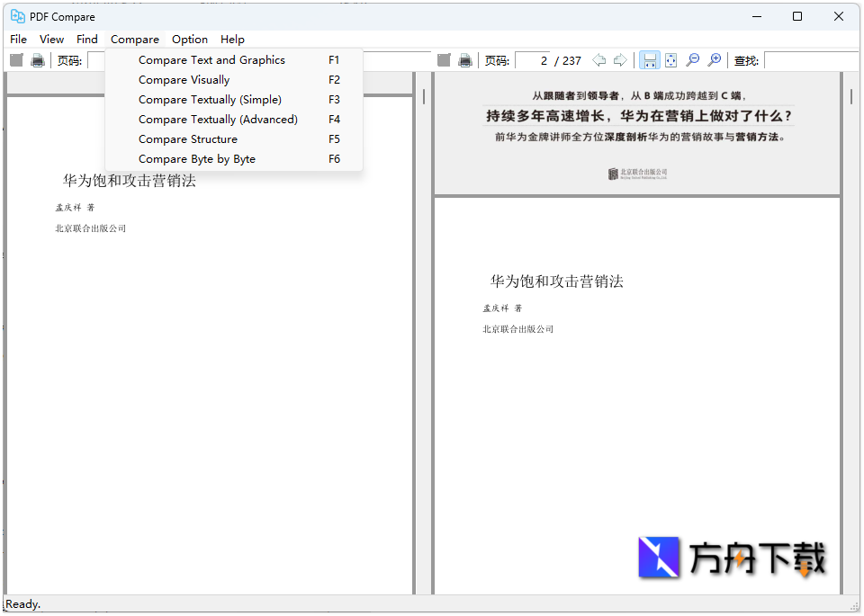Viewport: 864px width, 616px height.
Task: Click the left pane vertical scrollbar thumb
Action: (424, 97)
